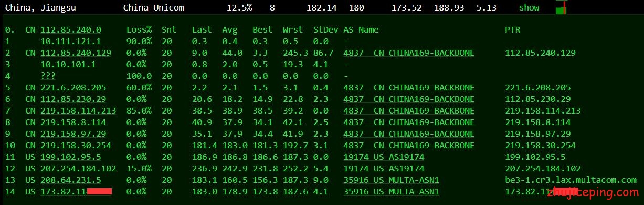Select the 86.7 StDev value in hop 2
This screenshot has width=644, height=205.
pyautogui.click(x=323, y=53)
